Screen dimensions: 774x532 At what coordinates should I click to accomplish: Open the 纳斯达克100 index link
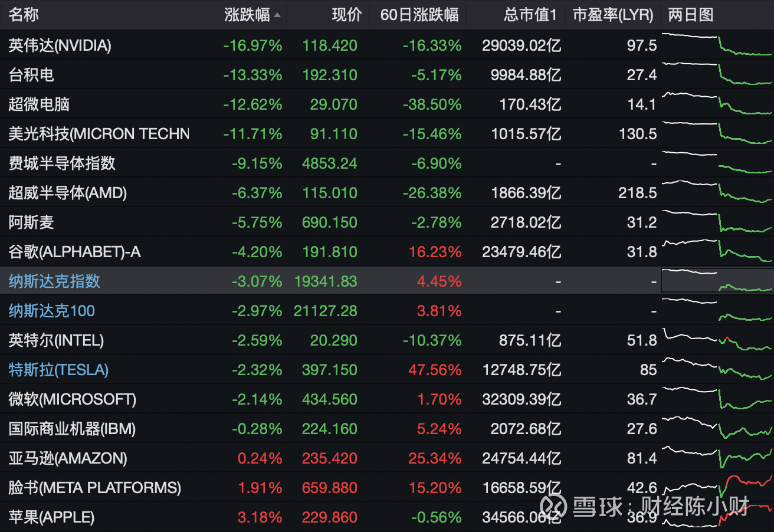click(x=52, y=311)
